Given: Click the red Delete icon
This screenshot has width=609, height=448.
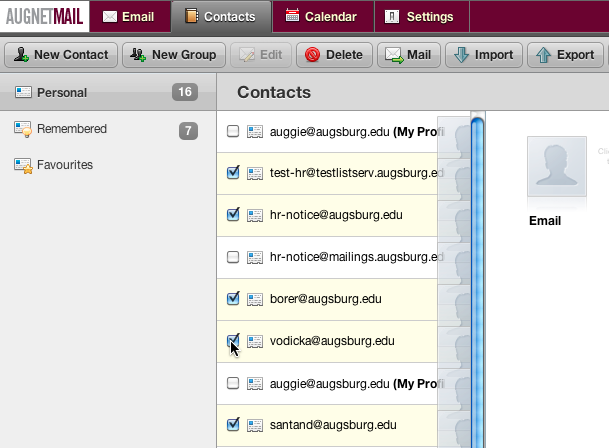Looking at the screenshot, I should pyautogui.click(x=312, y=55).
